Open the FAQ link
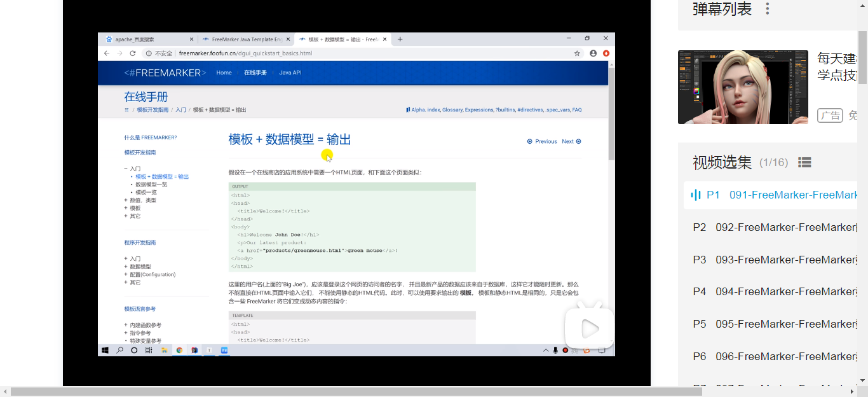The image size is (868, 397). tap(576, 110)
